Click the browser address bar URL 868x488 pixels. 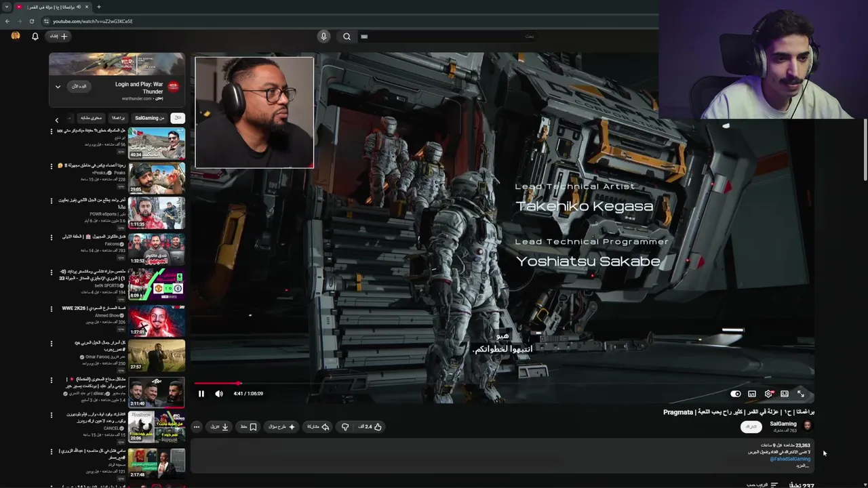click(93, 21)
